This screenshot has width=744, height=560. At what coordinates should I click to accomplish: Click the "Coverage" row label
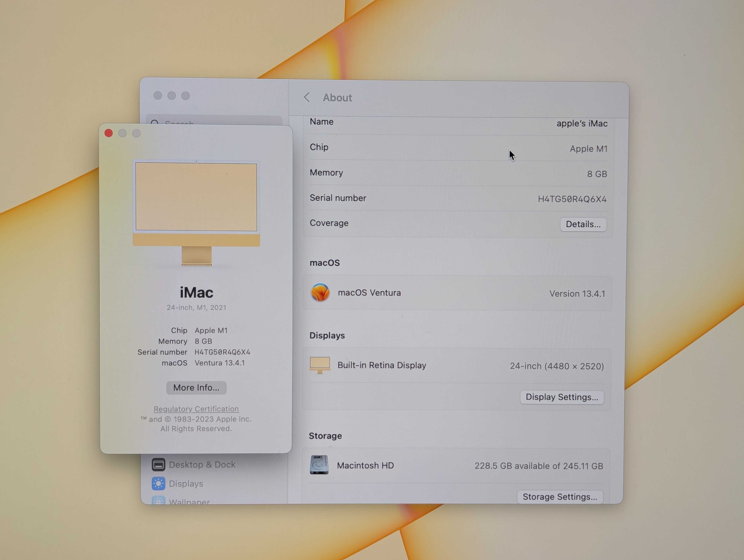coord(329,223)
